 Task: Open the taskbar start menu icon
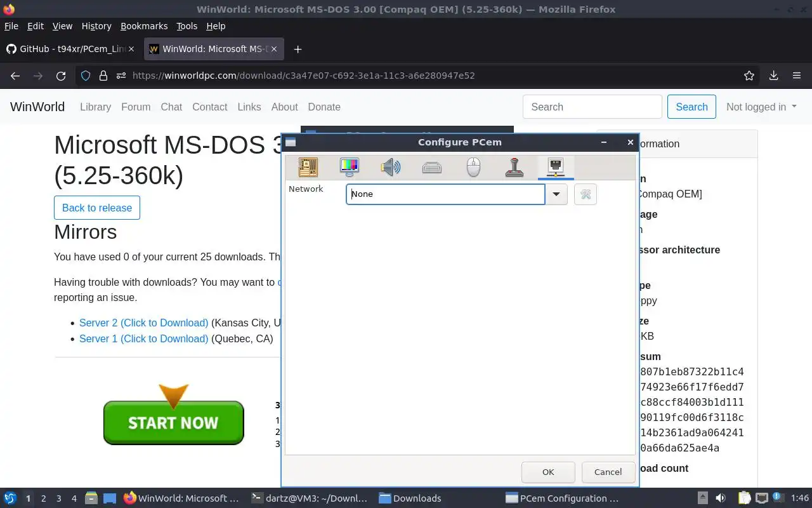click(10, 498)
